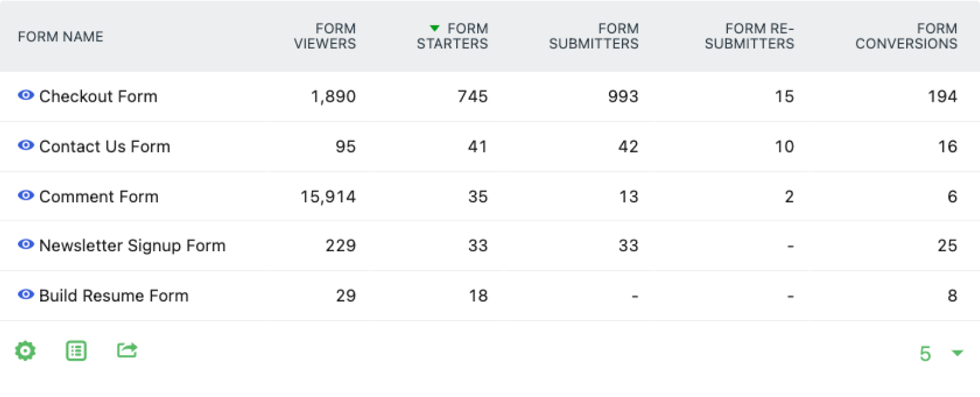980x397 pixels.
Task: Expand the row limit dropdown arrow
Action: (957, 353)
